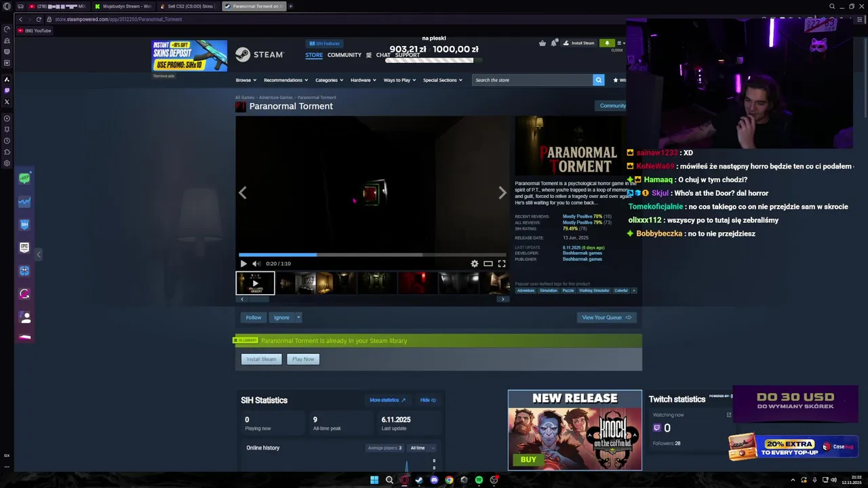Reload the page
The width and height of the screenshot is (868, 488).
click(x=39, y=19)
